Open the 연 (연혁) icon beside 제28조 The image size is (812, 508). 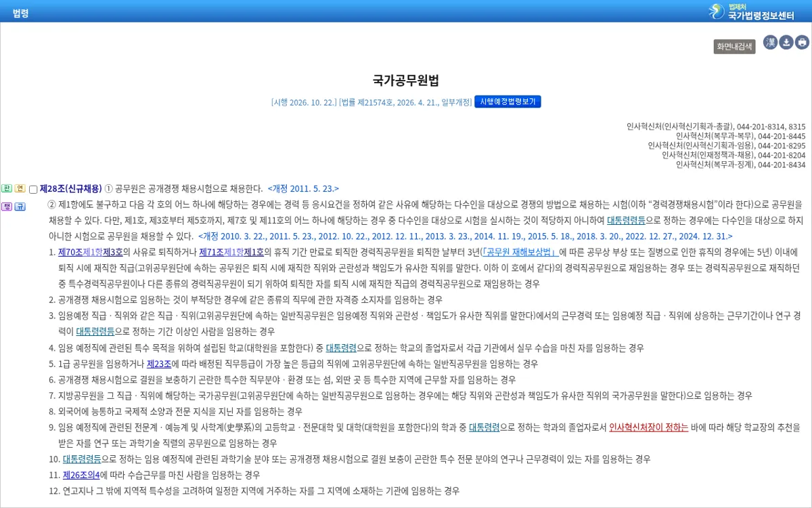pos(20,188)
